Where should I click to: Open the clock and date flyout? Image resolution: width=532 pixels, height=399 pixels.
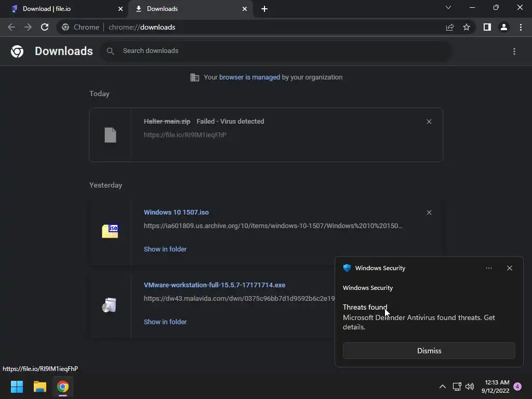coord(495,387)
